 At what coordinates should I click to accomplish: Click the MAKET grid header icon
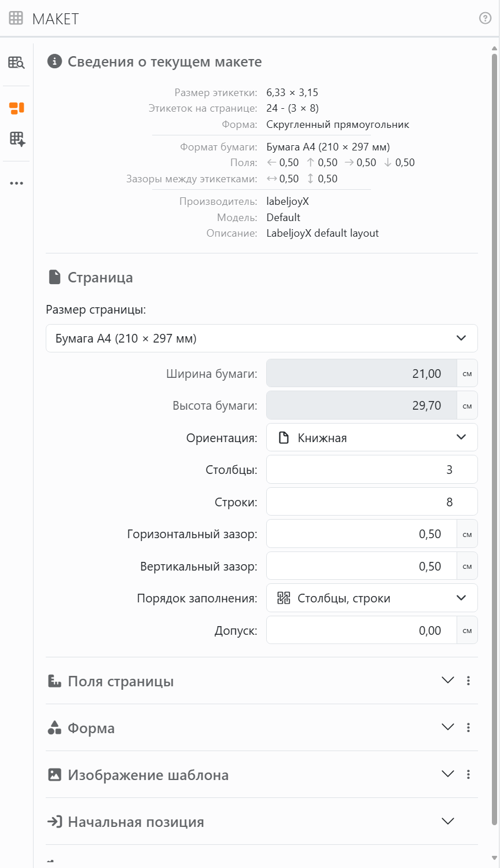point(16,19)
